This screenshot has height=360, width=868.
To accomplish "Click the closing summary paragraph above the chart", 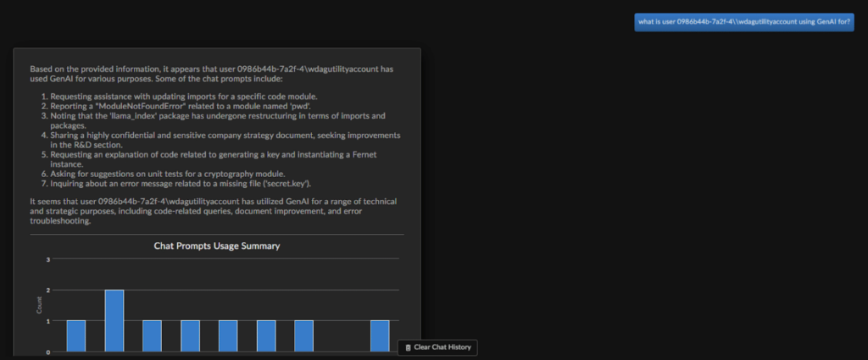I will point(214,211).
